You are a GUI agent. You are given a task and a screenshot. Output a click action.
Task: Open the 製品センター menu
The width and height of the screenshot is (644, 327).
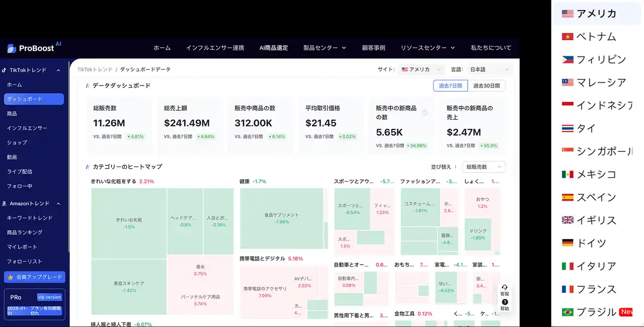(325, 48)
